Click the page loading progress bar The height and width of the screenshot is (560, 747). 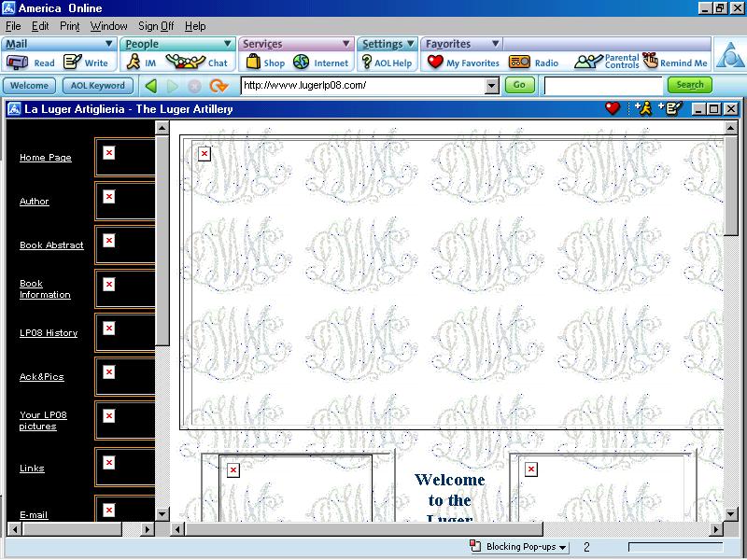tap(676, 547)
